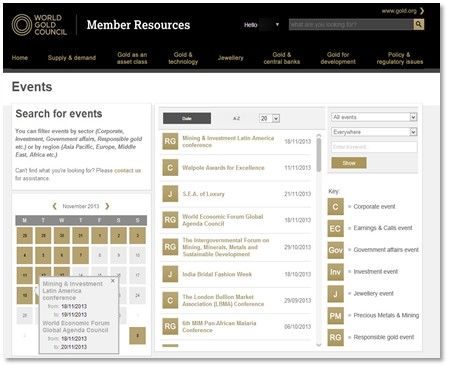Go to previous month in calendar
Viewport: 449px width, 367px height.
point(54,206)
